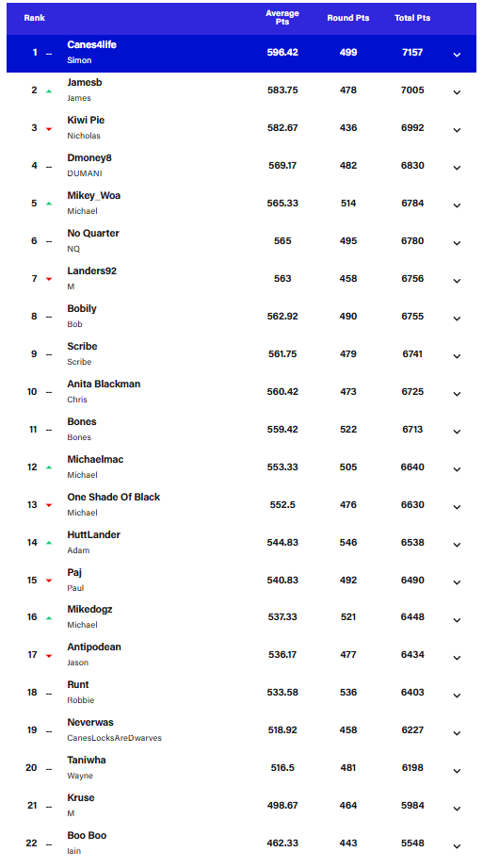The height and width of the screenshot is (868, 483).
Task: Expand the HuttLander row chevron
Action: [x=457, y=545]
